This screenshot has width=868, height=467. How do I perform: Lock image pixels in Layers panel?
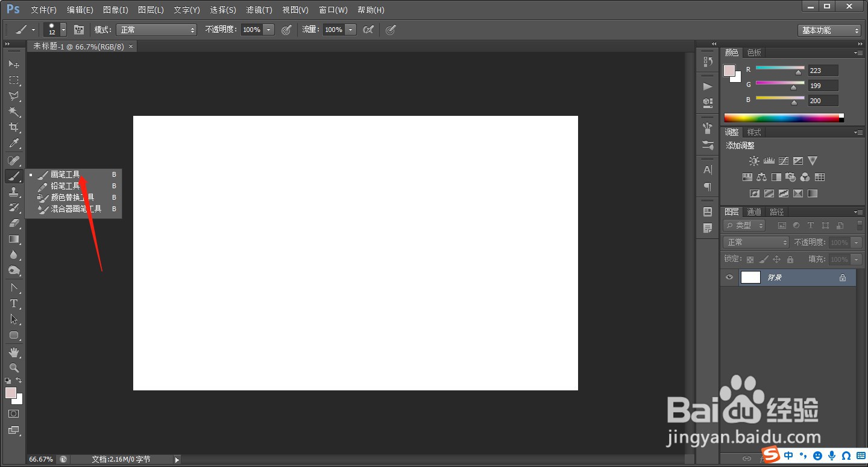pos(763,259)
